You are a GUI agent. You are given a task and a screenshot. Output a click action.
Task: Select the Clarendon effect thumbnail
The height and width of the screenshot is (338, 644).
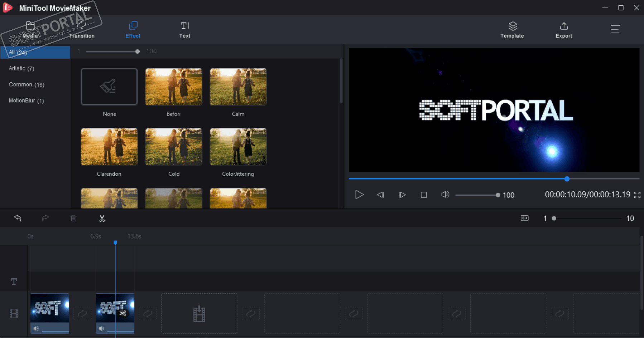pyautogui.click(x=109, y=147)
